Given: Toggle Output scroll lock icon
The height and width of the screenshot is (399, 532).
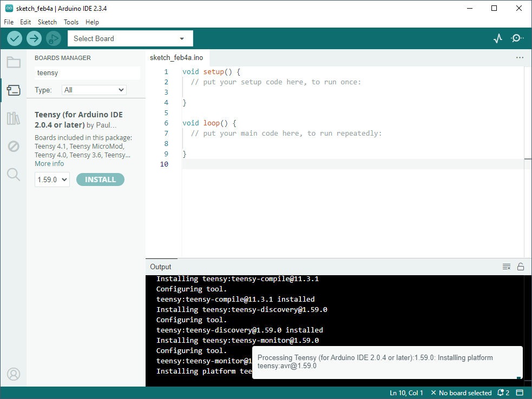Looking at the screenshot, I should tap(521, 267).
